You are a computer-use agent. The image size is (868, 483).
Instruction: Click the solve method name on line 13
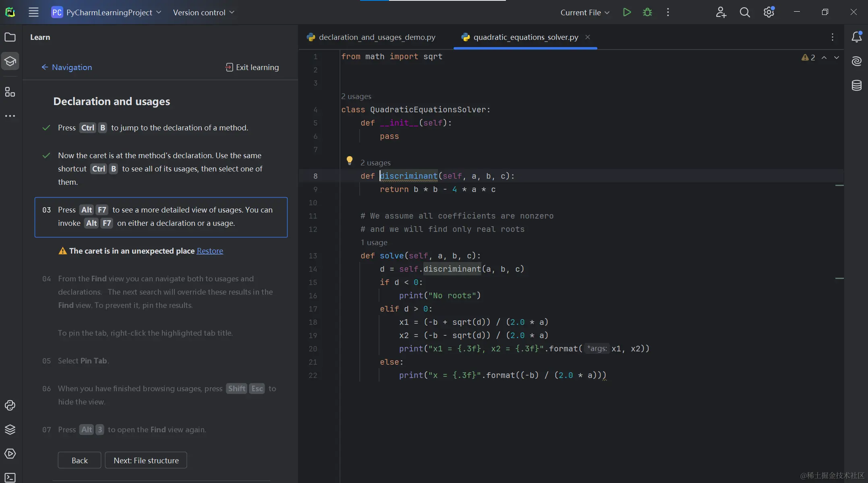pos(392,256)
